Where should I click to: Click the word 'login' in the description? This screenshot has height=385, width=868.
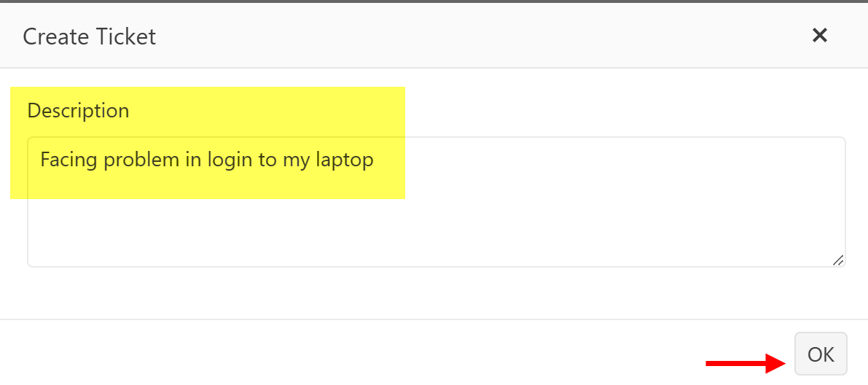pos(229,160)
